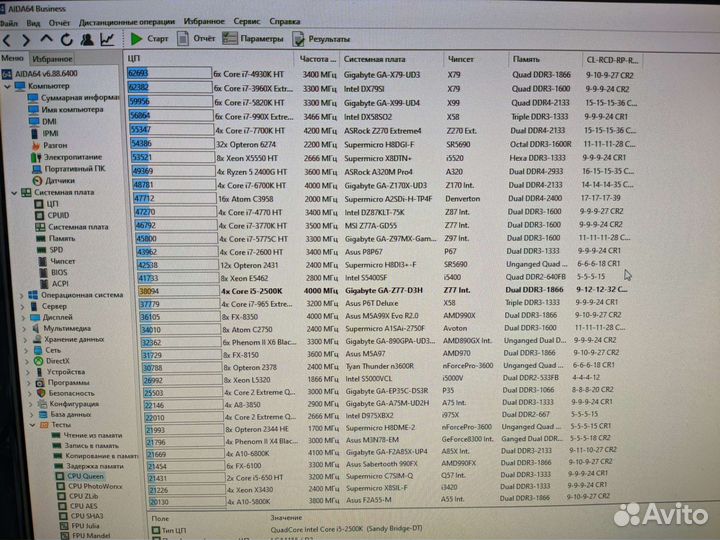The image size is (720, 540).
Task: Collapse the Компьютер tree node
Action: [x=7, y=86]
